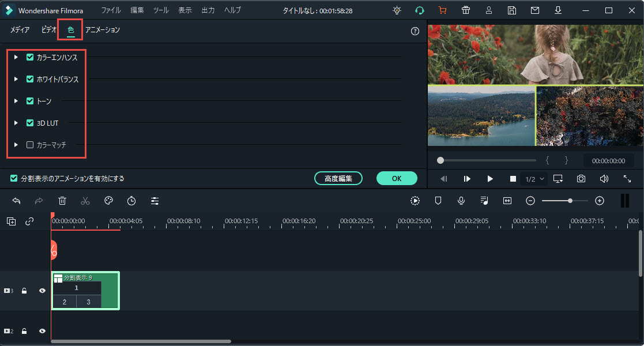Open the 編集 menu
644x346 pixels.
pos(137,10)
